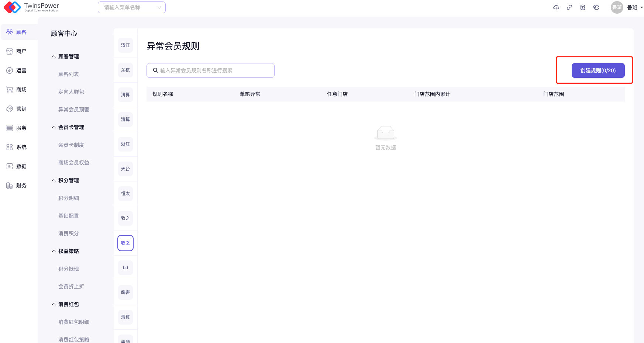This screenshot has height=343, width=644.
Task: Open the 鲁班 user account dropdown
Action: point(632,7)
